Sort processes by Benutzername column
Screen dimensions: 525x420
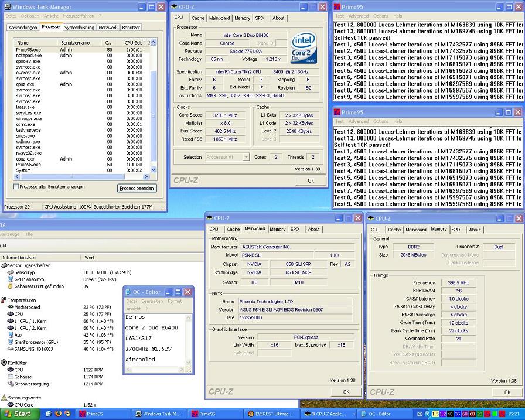coord(80,43)
